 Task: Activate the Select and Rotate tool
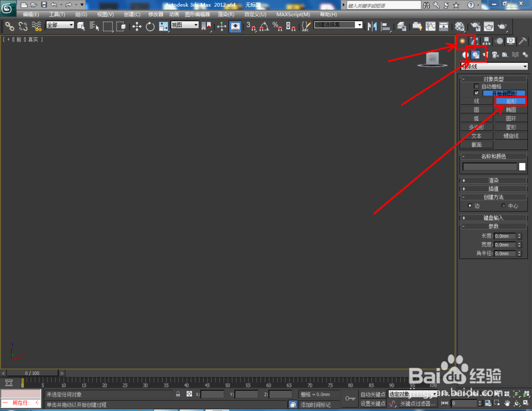coord(149,27)
